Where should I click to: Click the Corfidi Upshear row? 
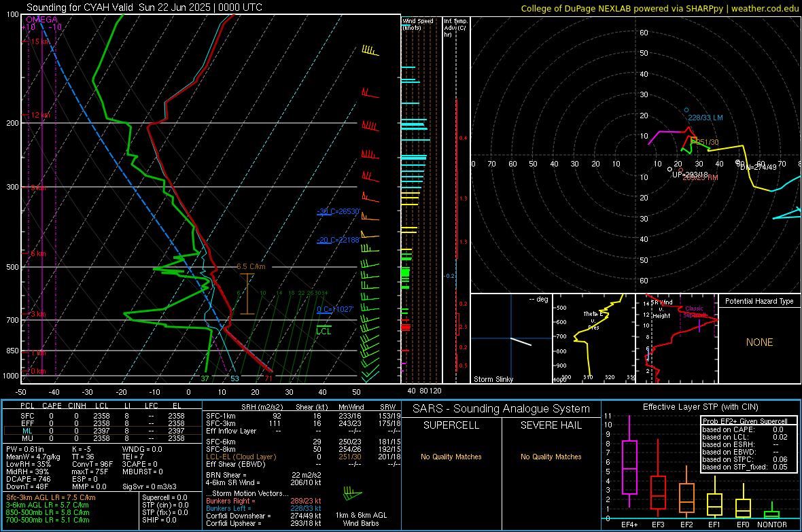[x=264, y=523]
